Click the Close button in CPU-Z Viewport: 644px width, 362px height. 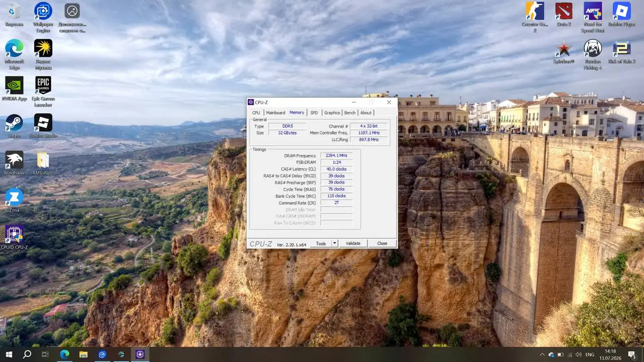pyautogui.click(x=382, y=243)
